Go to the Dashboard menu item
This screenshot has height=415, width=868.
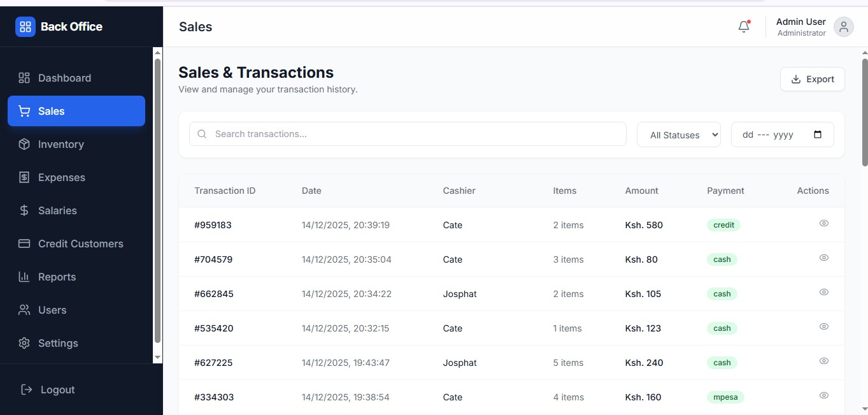pos(64,78)
